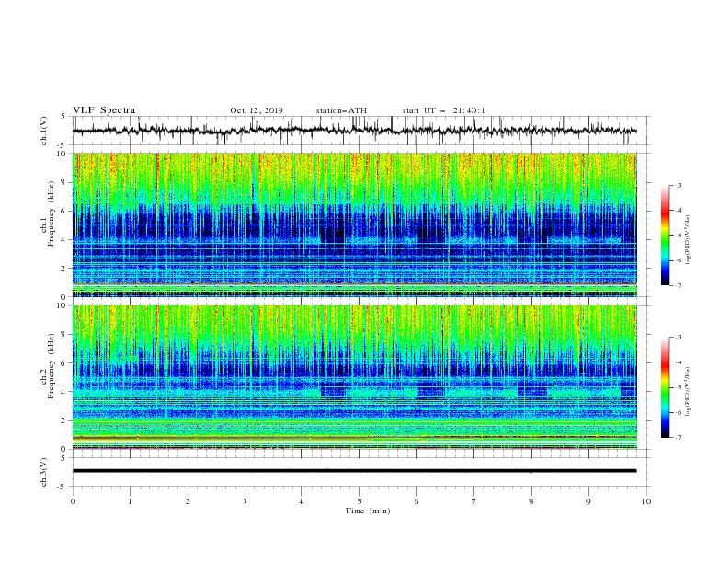Click the 'ch.1(V)' waveform axis label
This screenshot has width=728, height=563.
click(44, 131)
